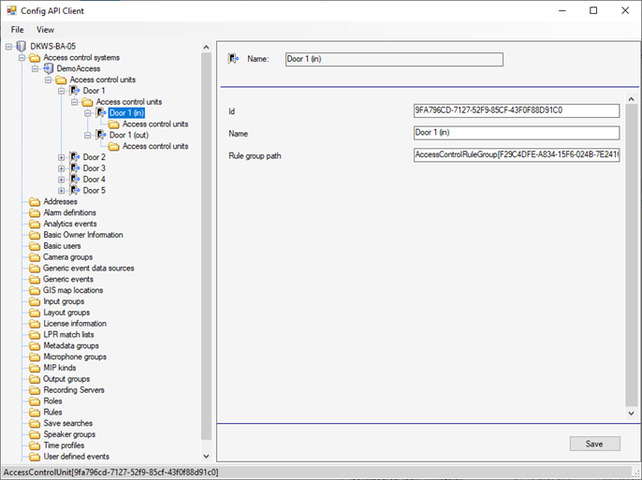Click the Door 1 (out) door icon
Viewport: 642px width, 480px height.
click(x=100, y=135)
